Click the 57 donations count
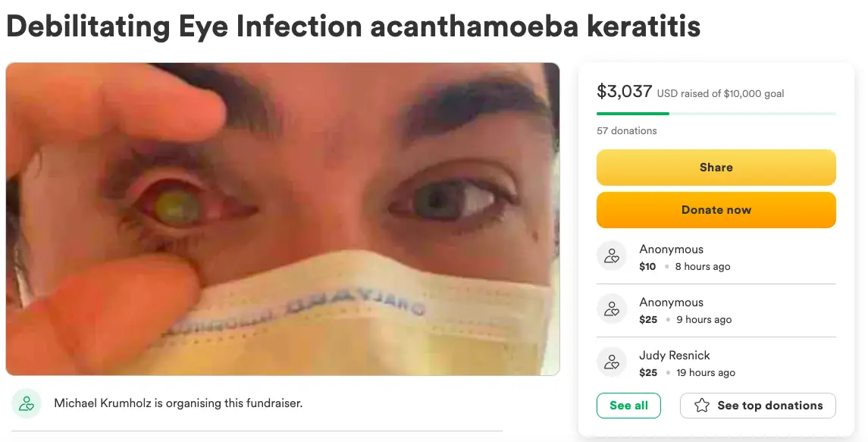The height and width of the screenshot is (442, 868). click(x=627, y=130)
